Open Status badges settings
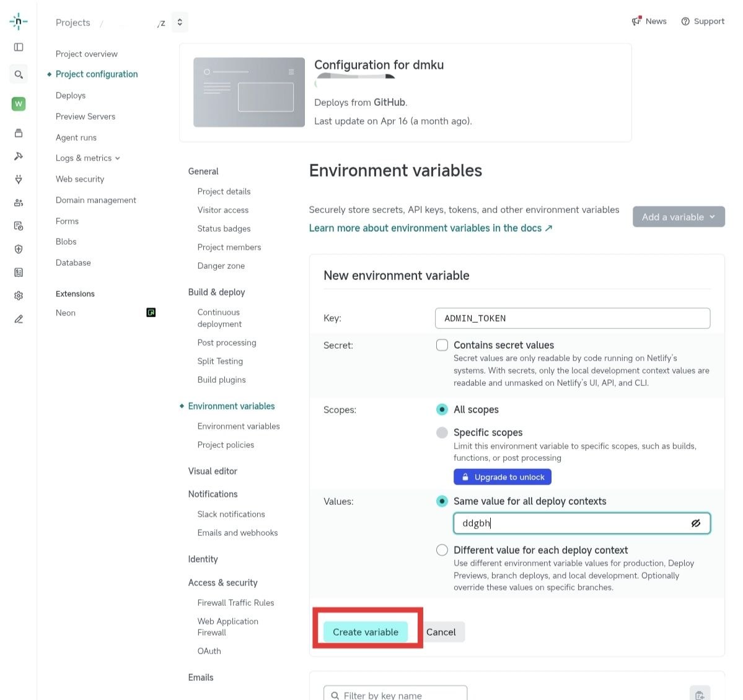 point(224,229)
